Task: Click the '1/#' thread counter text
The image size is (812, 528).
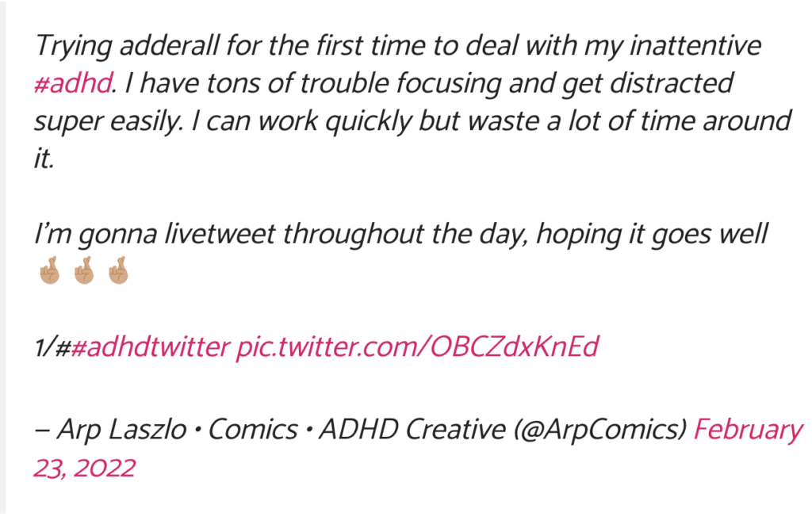Action: [x=52, y=346]
